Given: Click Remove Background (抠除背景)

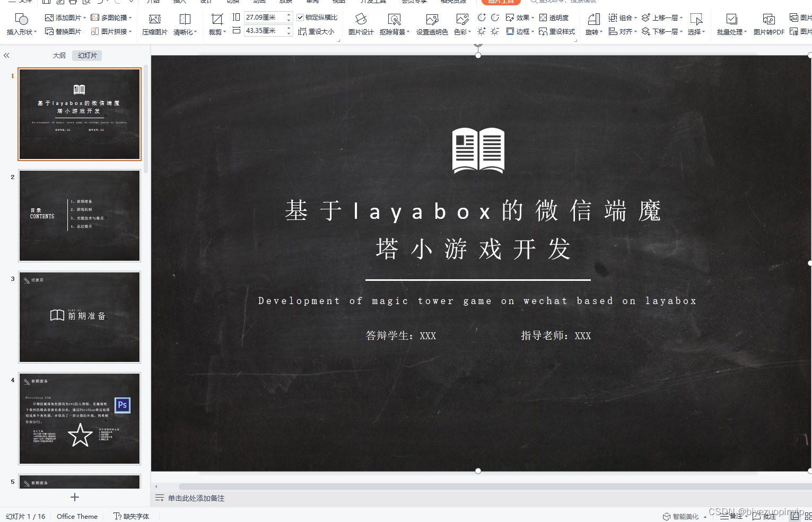Looking at the screenshot, I should [x=395, y=25].
